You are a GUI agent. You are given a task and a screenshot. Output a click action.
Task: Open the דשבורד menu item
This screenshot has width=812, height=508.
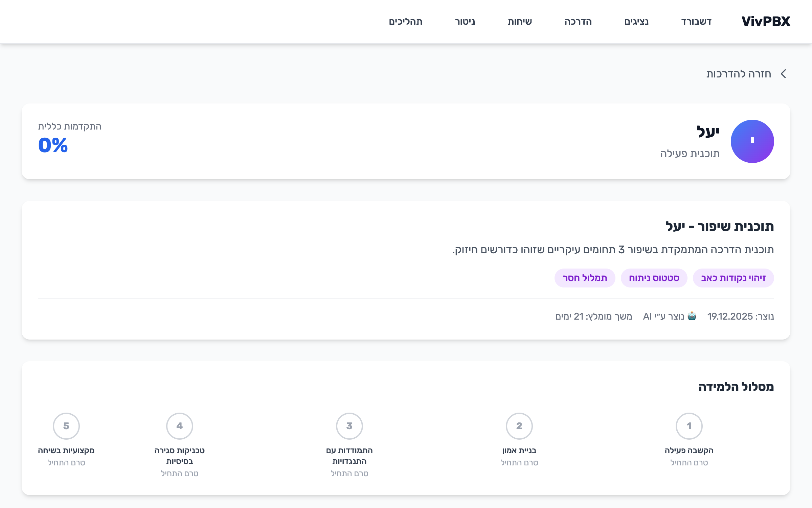[x=696, y=22]
